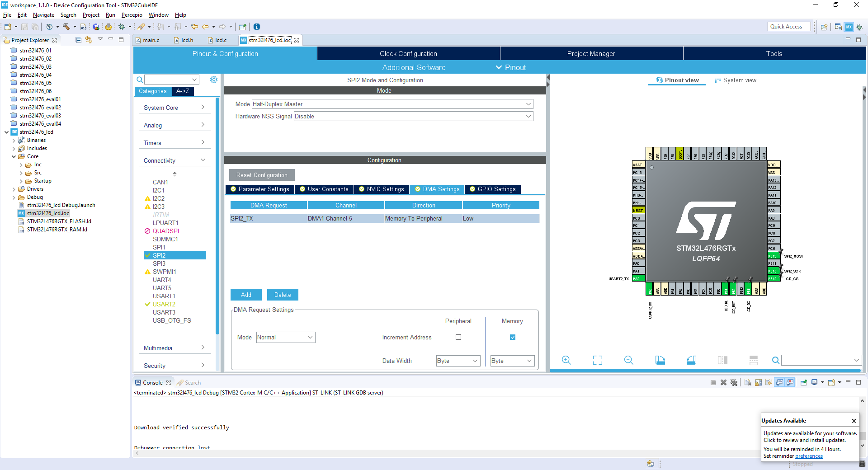Click the Back navigation arrow icon
Image resolution: width=868 pixels, height=470 pixels.
coord(205,27)
